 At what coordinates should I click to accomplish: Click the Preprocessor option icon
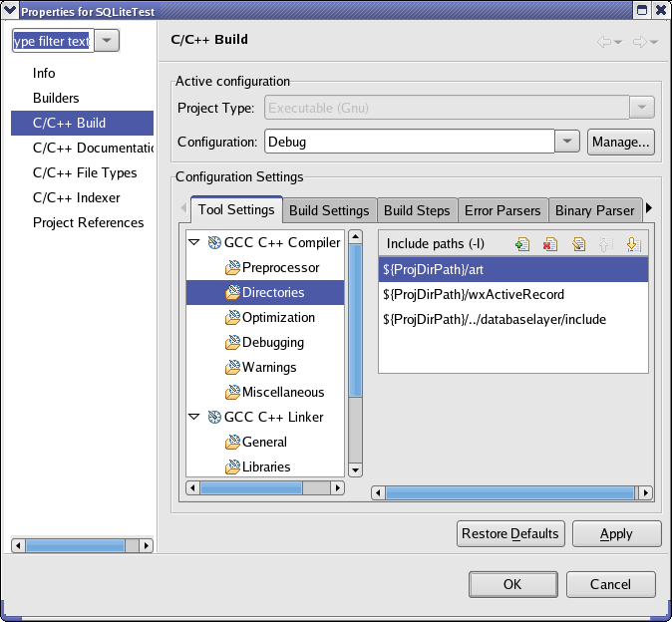tap(232, 268)
